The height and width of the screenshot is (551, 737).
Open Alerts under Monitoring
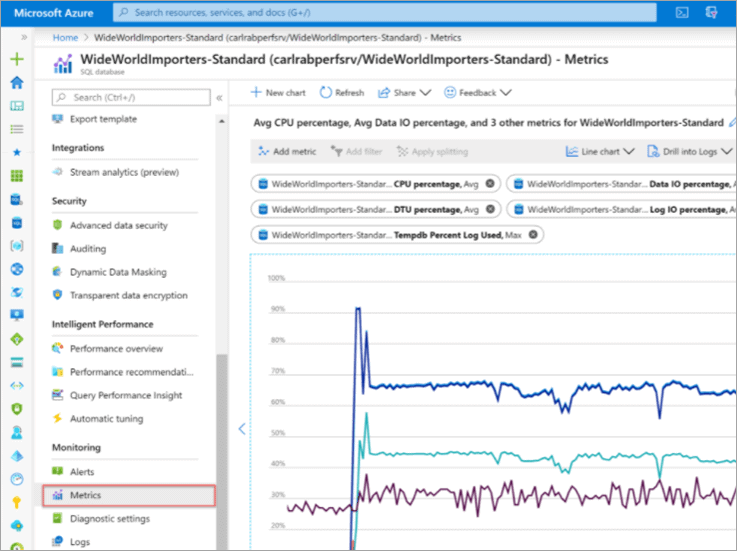tap(82, 472)
